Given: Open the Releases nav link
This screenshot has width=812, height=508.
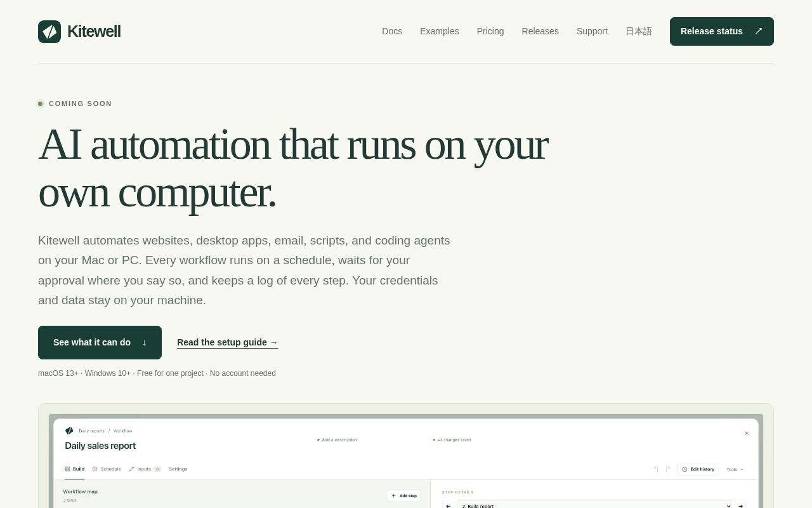Looking at the screenshot, I should 540,31.
